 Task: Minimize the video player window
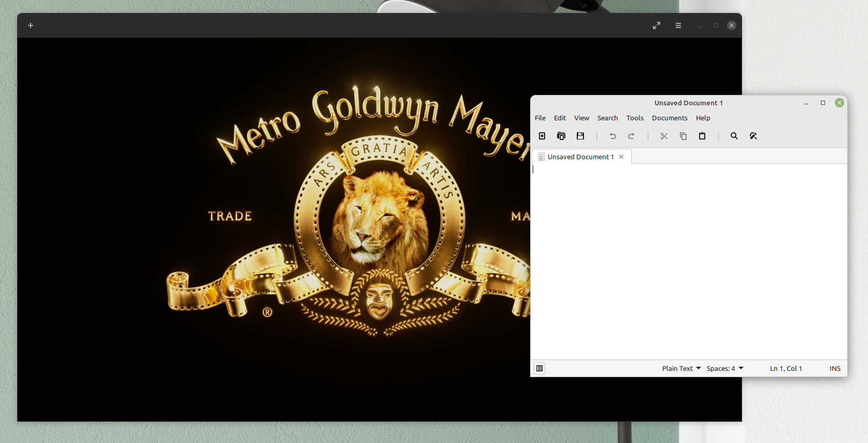(700, 25)
